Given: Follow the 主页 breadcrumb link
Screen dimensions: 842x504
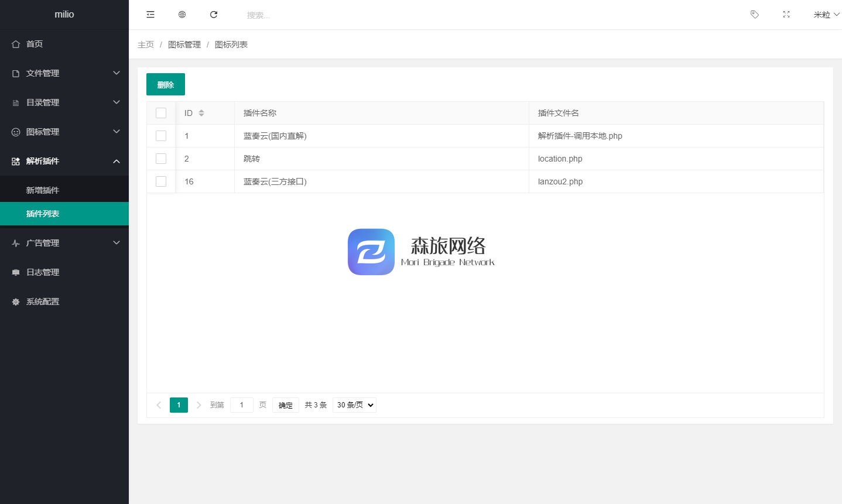Looking at the screenshot, I should (146, 44).
